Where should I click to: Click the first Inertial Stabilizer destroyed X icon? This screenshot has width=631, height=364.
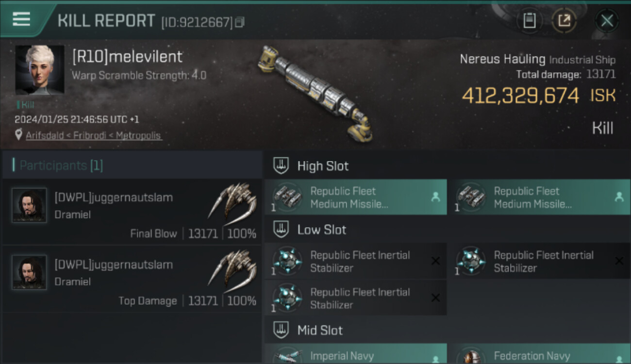tap(435, 261)
